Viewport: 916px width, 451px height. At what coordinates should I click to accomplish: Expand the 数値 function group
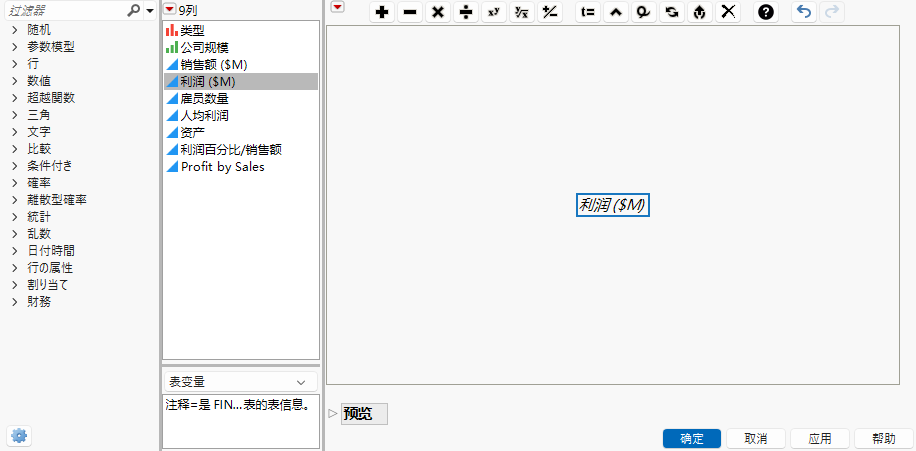pyautogui.click(x=15, y=81)
